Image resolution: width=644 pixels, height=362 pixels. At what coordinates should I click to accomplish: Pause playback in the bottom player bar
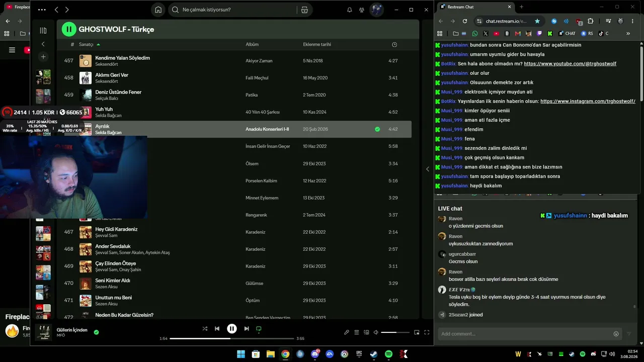click(231, 329)
